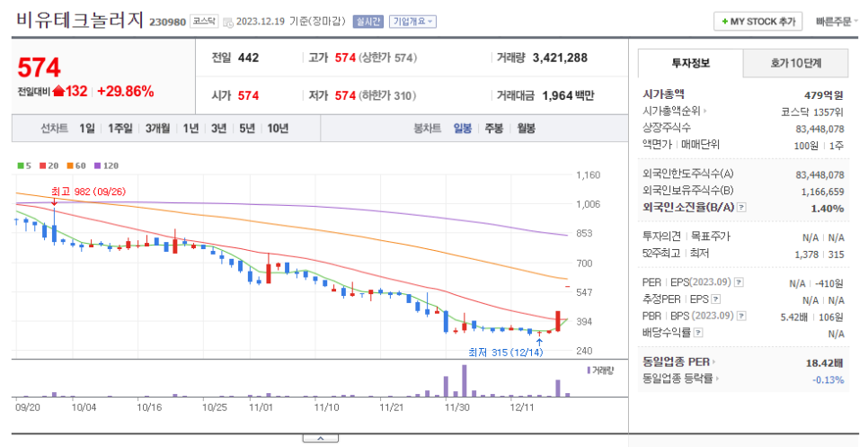Open the 기업개요 dropdown

tap(413, 22)
